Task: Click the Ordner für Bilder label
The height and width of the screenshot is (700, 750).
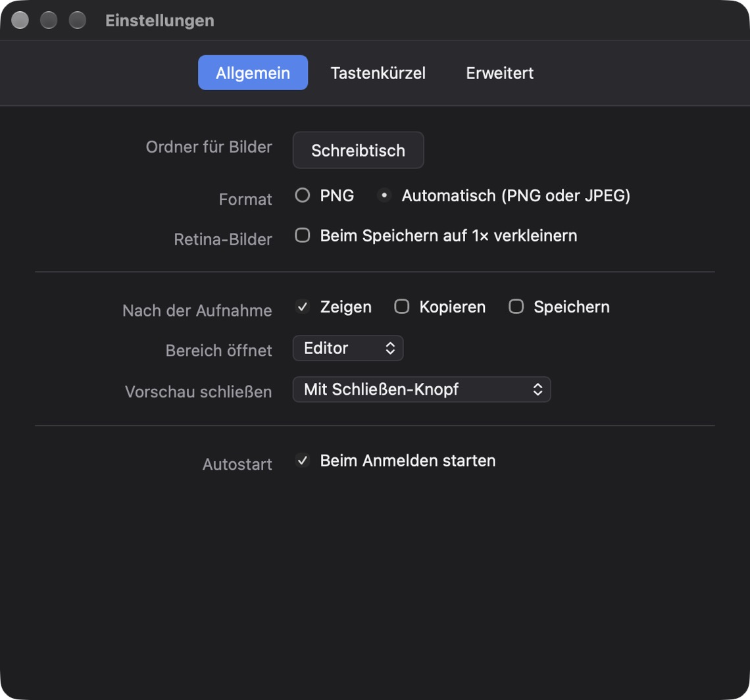Action: pyautogui.click(x=209, y=147)
